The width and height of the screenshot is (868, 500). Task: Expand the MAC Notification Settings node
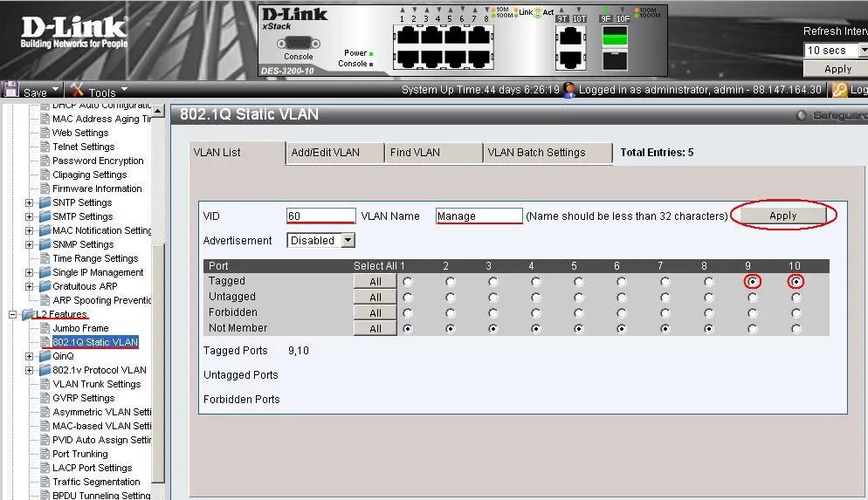[30, 230]
